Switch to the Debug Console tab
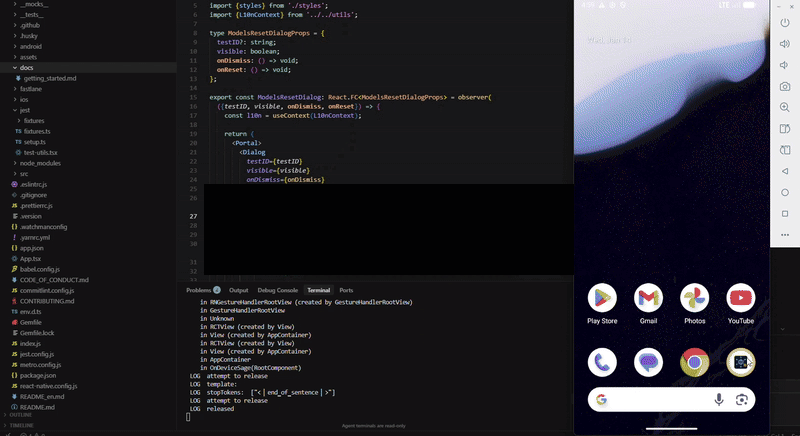 [277, 290]
